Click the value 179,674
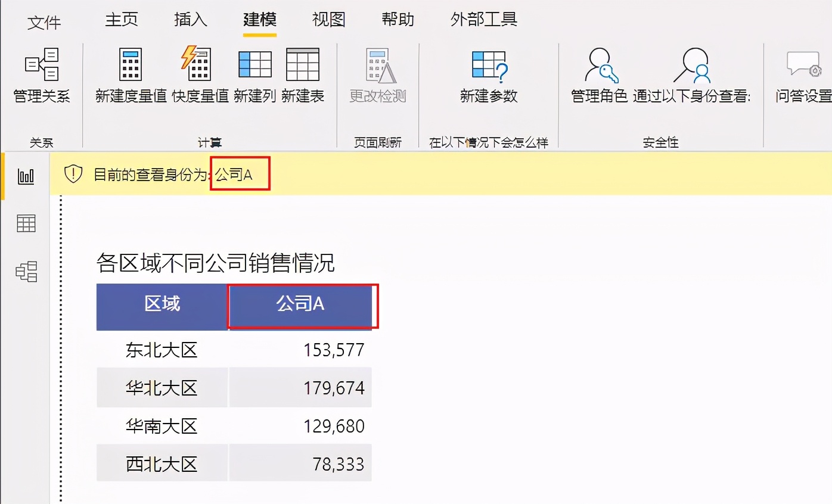 334,388
